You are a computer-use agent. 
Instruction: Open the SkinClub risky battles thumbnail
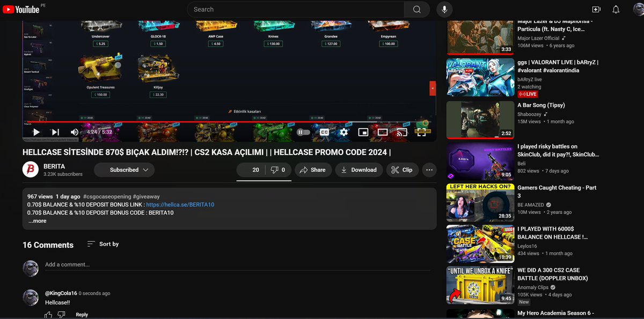tap(480, 161)
